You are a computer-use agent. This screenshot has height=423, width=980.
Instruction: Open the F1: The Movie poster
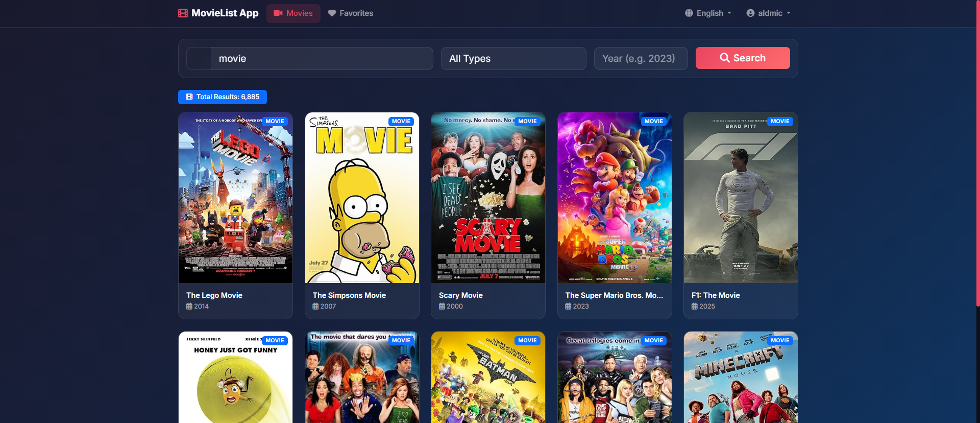[x=741, y=198]
